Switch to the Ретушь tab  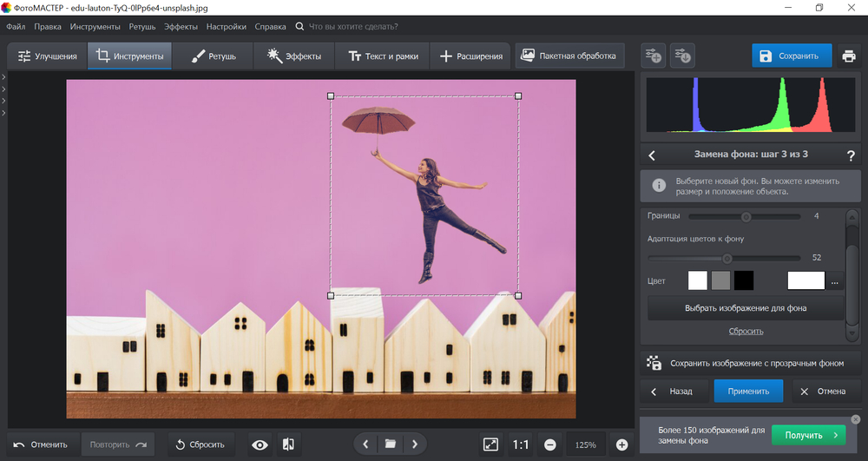tap(213, 56)
